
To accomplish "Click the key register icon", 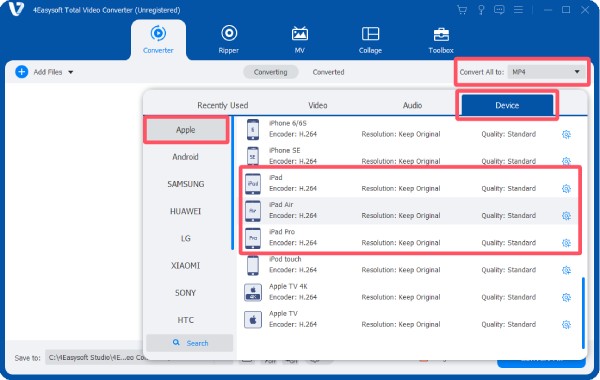I will 481,10.
